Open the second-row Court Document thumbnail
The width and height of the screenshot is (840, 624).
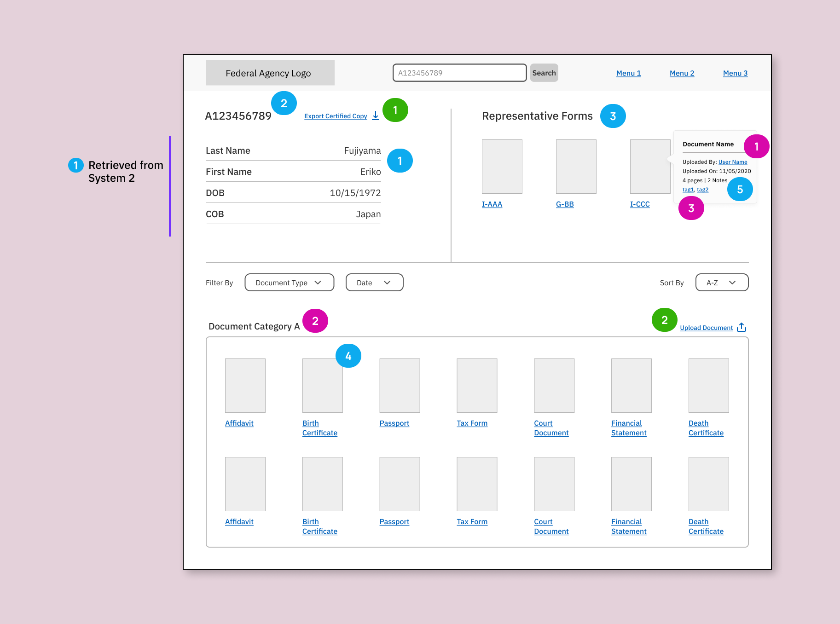[554, 484]
